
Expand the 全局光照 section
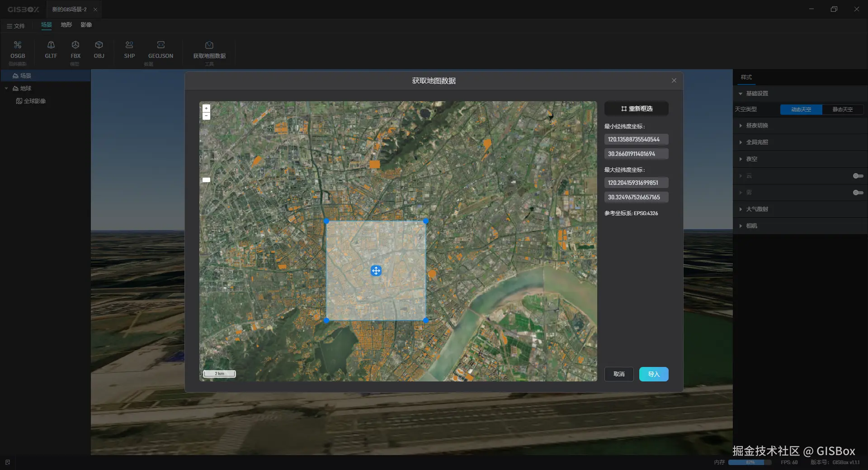[757, 142]
